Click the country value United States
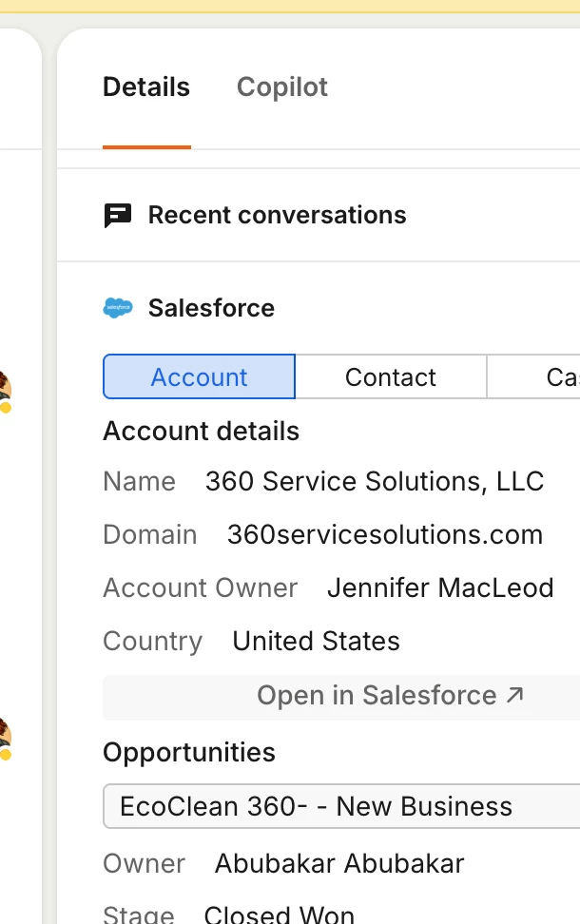 [316, 641]
